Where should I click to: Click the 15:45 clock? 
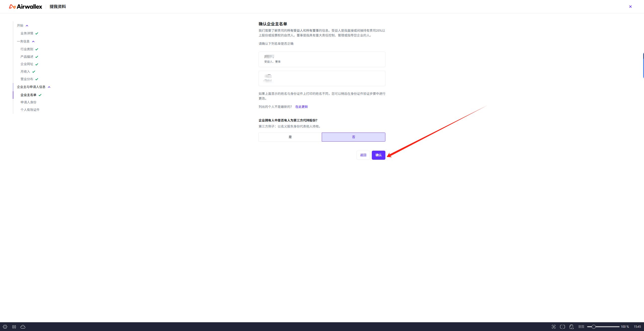pos(637,327)
